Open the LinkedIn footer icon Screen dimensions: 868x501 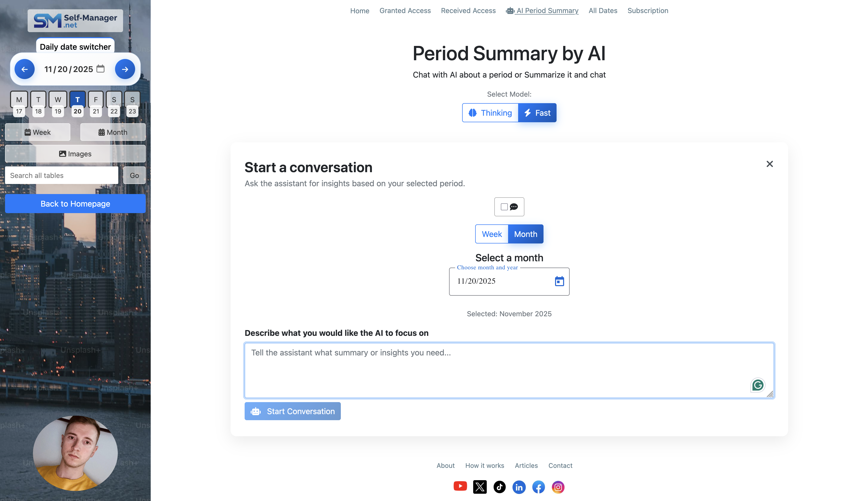click(519, 487)
